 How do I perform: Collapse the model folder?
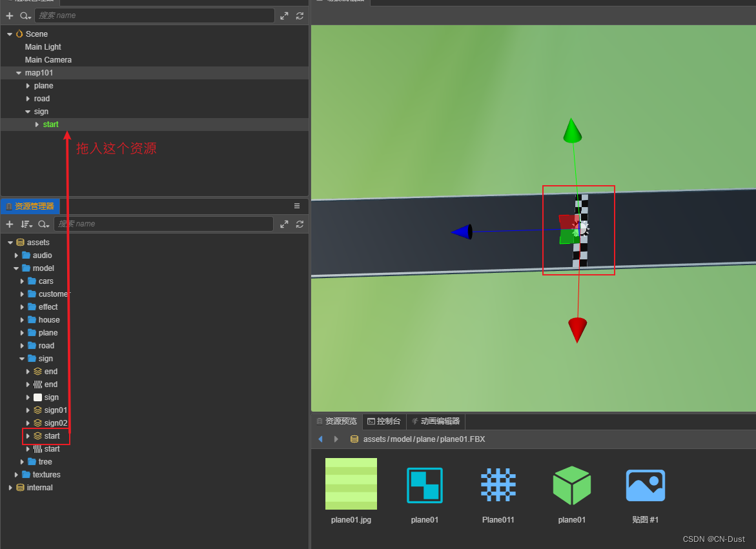click(16, 268)
